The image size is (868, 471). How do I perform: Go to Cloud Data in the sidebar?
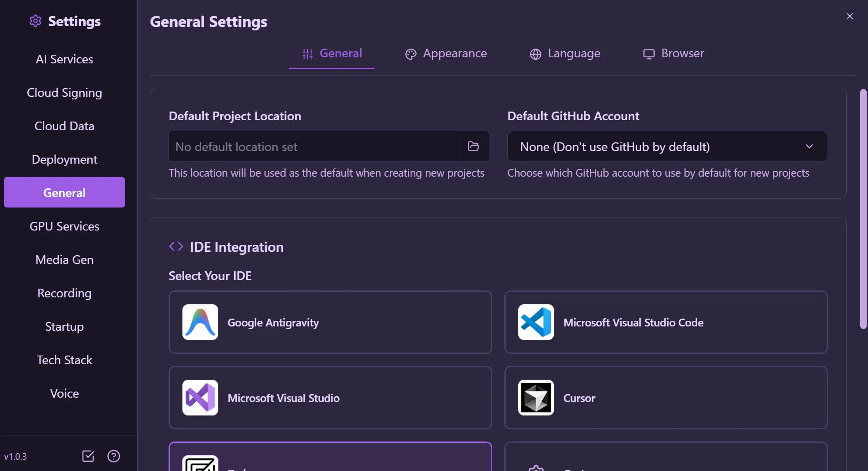64,126
